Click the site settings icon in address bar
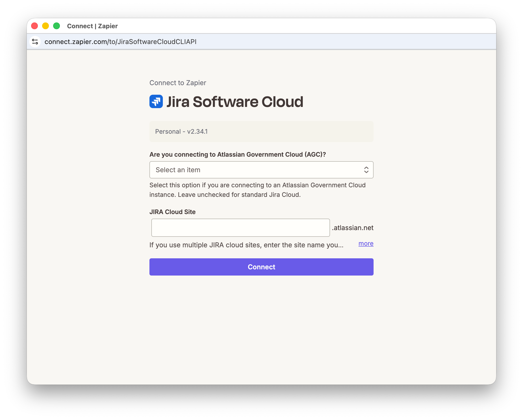 click(x=35, y=42)
